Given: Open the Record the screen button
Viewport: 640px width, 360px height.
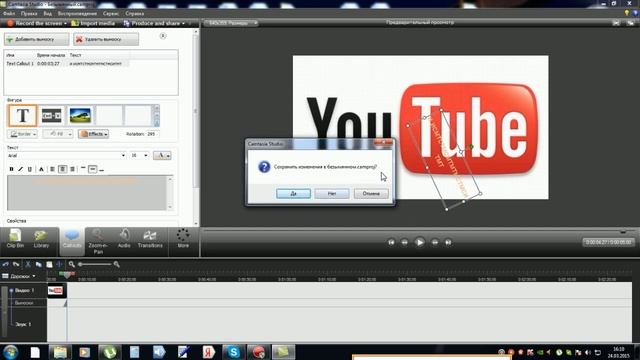Looking at the screenshot, I should tap(37, 23).
